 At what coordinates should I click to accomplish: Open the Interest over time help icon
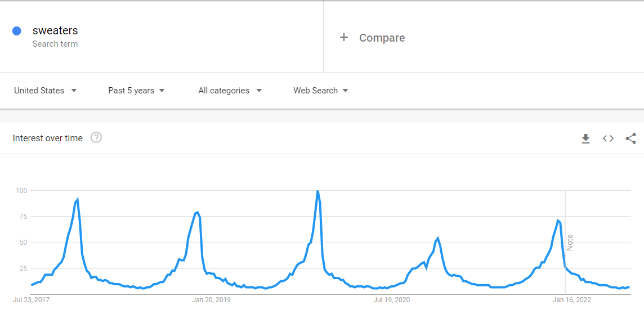[96, 137]
